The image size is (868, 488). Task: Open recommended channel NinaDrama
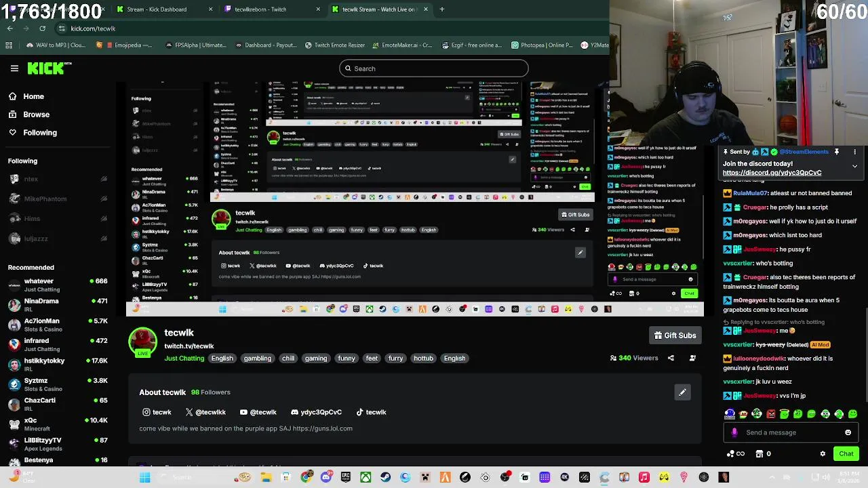point(58,304)
